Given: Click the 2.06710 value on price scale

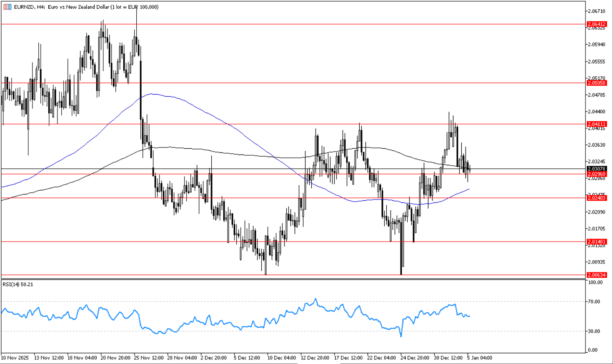Looking at the screenshot, I should (596, 11).
